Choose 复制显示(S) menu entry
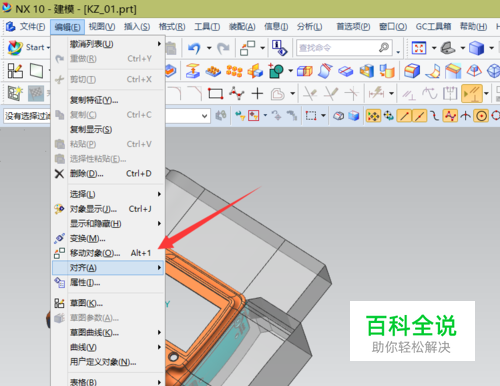The width and height of the screenshot is (500, 386). (108, 129)
